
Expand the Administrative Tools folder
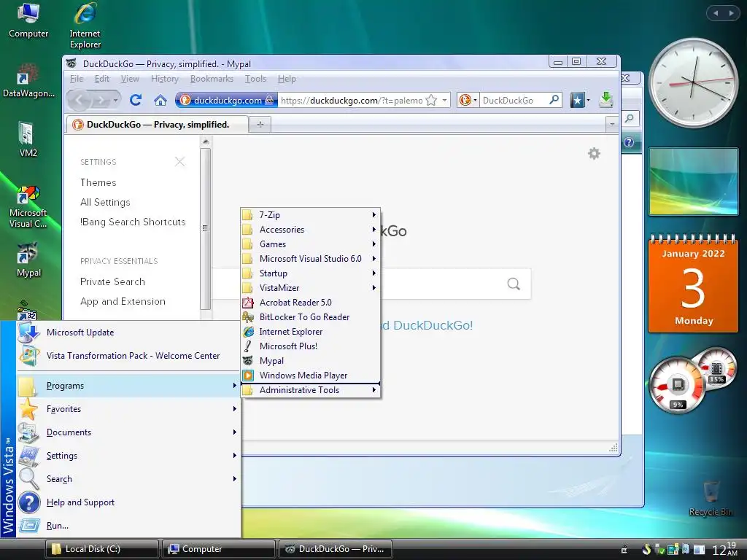coord(311,390)
